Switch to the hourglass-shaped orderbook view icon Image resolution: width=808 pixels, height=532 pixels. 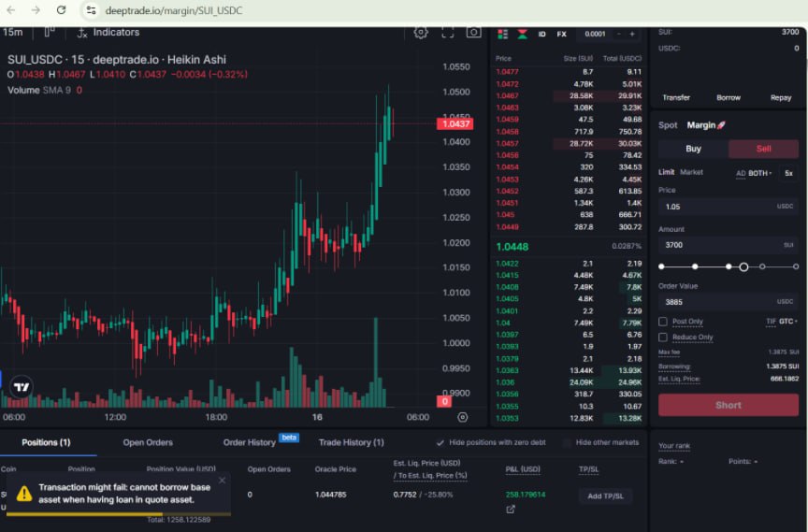(523, 34)
